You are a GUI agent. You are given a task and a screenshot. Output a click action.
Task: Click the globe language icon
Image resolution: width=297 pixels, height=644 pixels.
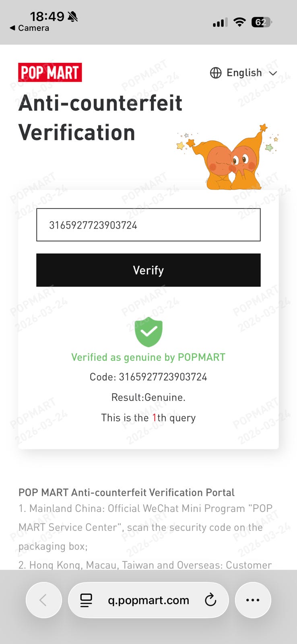point(216,73)
